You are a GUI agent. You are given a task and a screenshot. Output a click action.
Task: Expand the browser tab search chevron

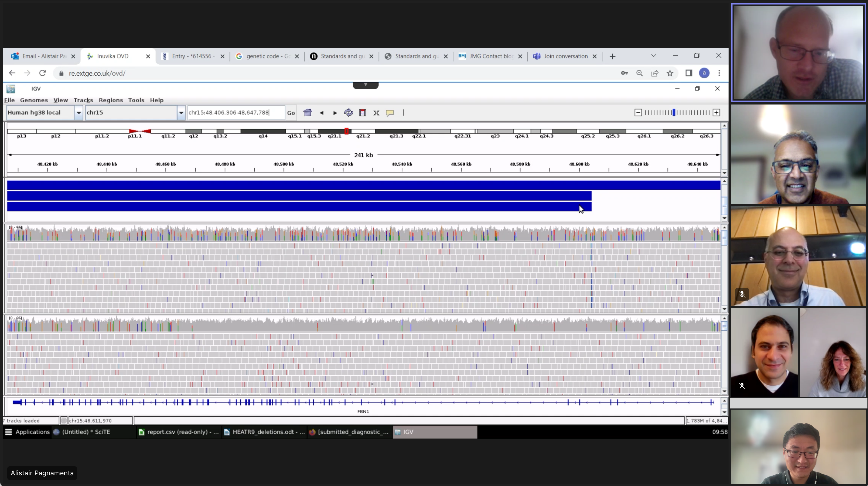tap(653, 56)
